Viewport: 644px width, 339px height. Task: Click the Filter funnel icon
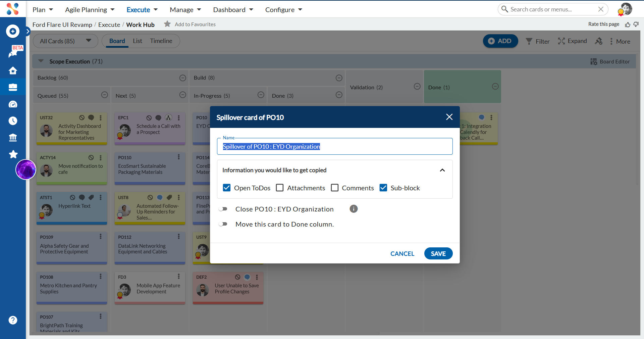pyautogui.click(x=529, y=41)
